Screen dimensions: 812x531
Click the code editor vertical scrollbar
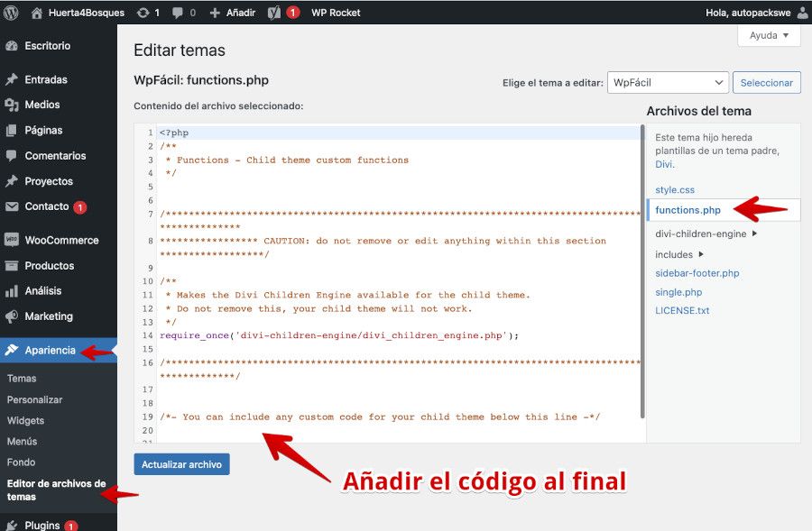[x=642, y=271]
